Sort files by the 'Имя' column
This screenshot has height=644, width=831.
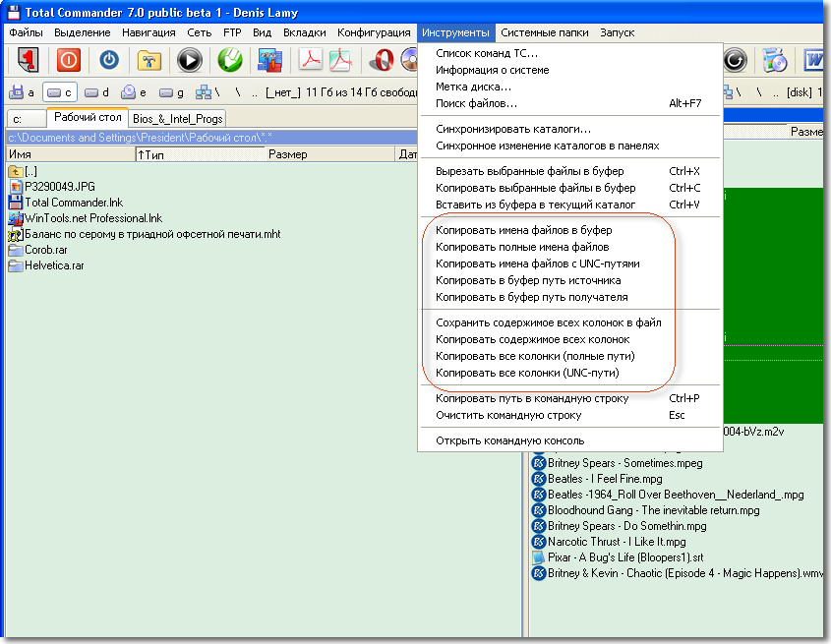[x=71, y=154]
